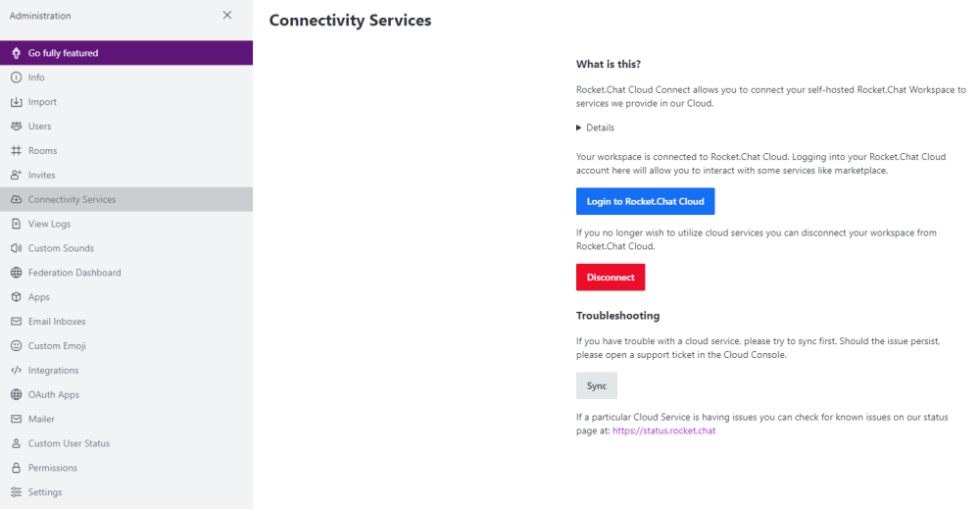Click the Rooms hash icon
Screen dimensions: 980x509
pyautogui.click(x=17, y=151)
